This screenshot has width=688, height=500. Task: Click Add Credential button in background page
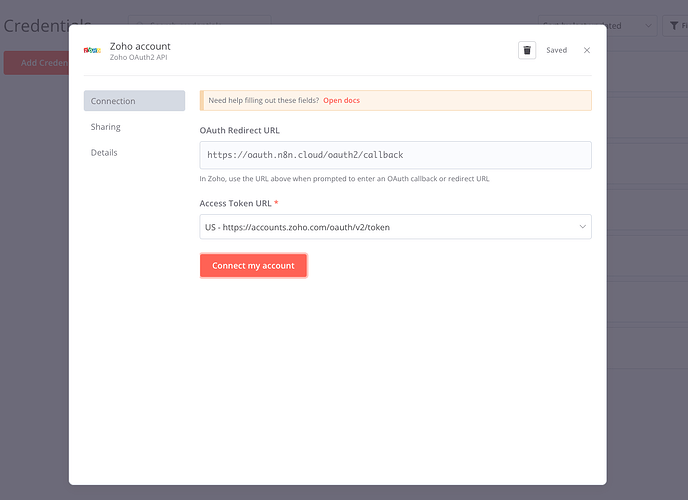[36, 63]
